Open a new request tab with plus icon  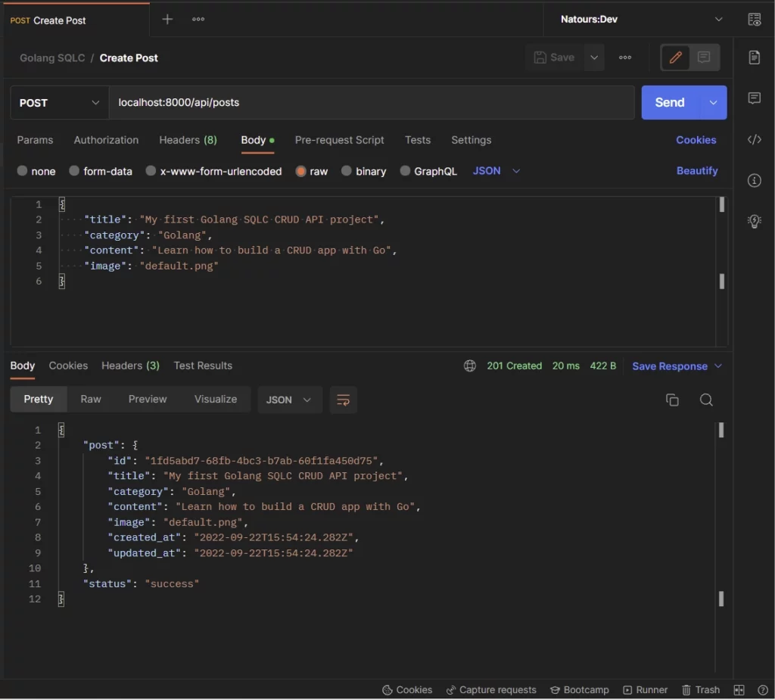pos(167,19)
